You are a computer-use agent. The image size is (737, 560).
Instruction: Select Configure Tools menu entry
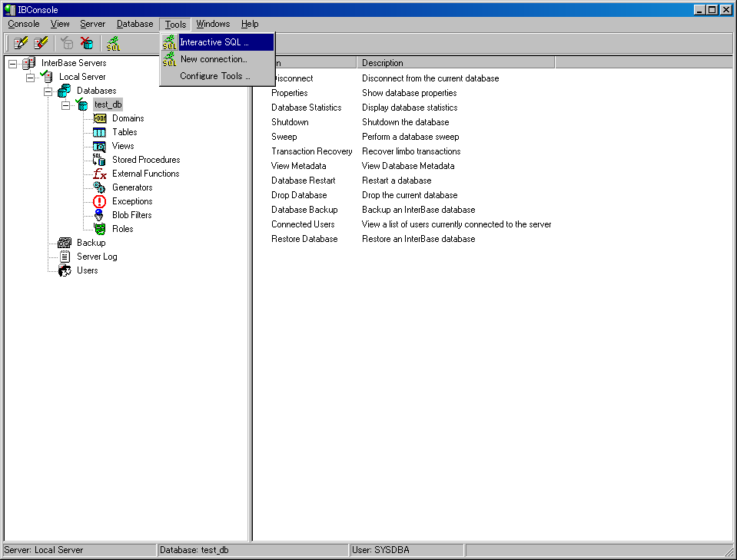[214, 76]
